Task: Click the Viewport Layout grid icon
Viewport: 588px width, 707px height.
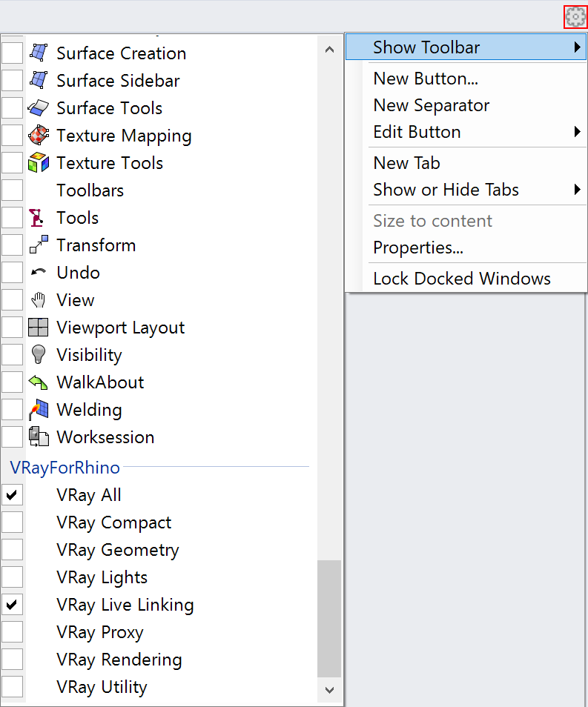Action: (39, 328)
